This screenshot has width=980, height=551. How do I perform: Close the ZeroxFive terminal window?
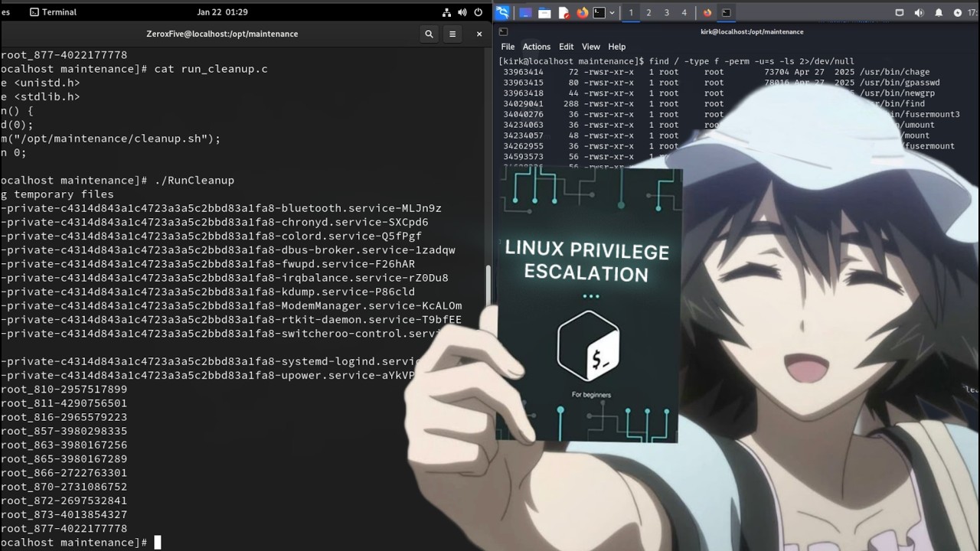[479, 34]
